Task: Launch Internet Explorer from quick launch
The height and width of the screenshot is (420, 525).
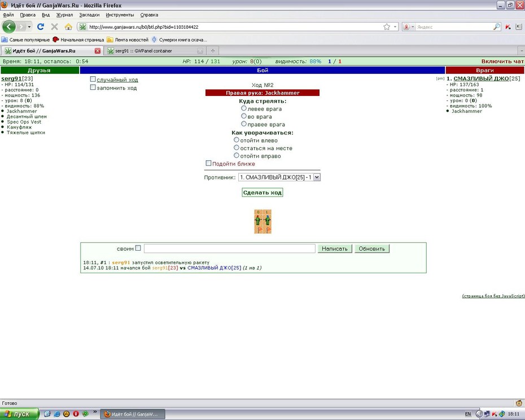Action: (x=56, y=414)
